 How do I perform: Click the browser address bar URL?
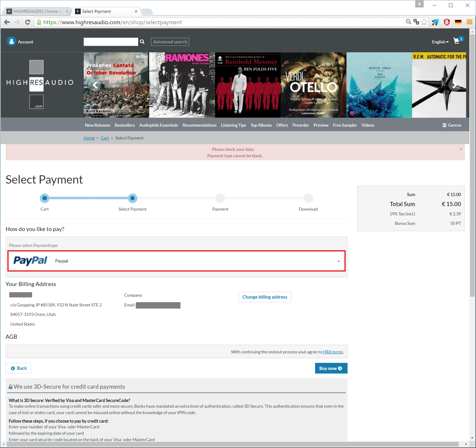pyautogui.click(x=113, y=22)
